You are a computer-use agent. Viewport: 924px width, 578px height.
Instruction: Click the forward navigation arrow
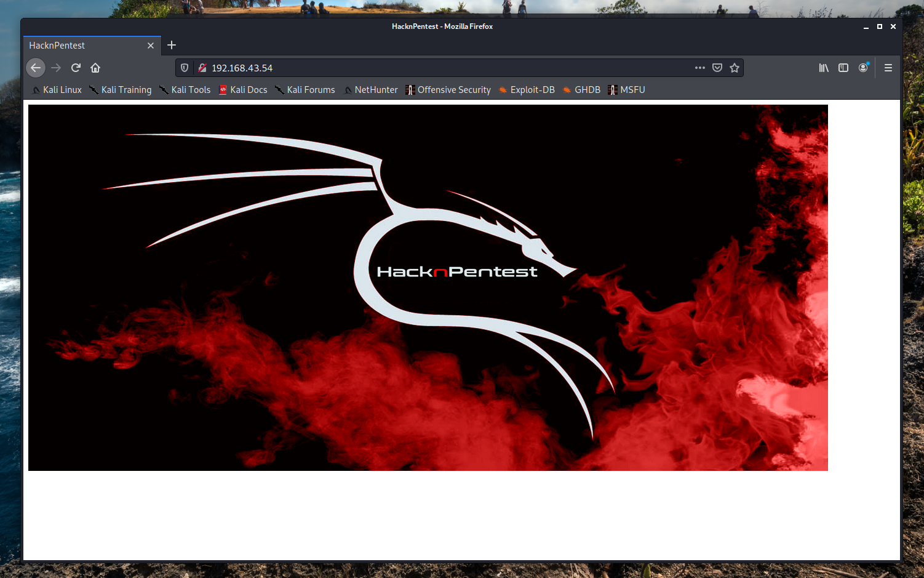56,68
